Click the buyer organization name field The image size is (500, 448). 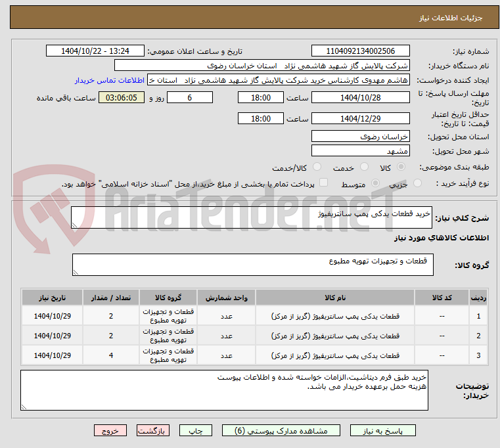point(261,66)
